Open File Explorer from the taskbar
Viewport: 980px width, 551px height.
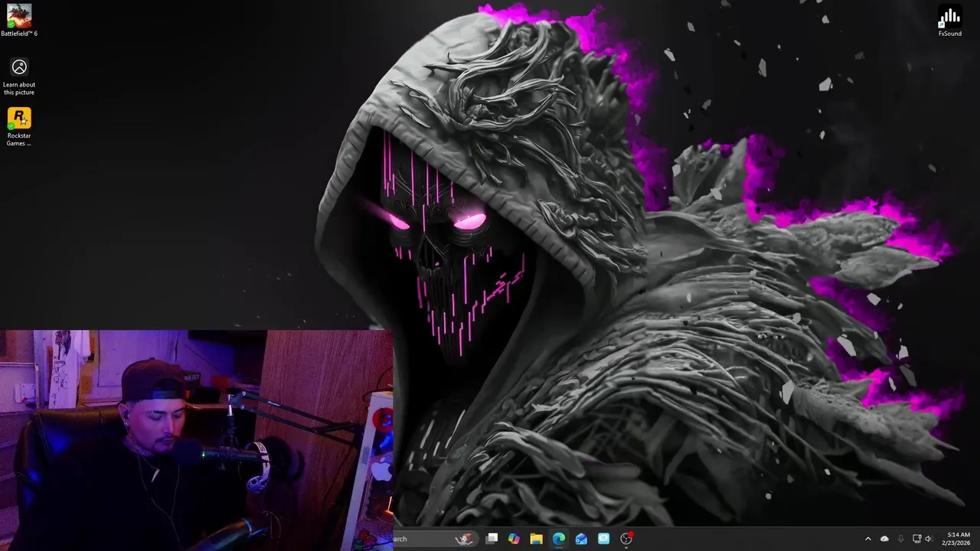537,539
